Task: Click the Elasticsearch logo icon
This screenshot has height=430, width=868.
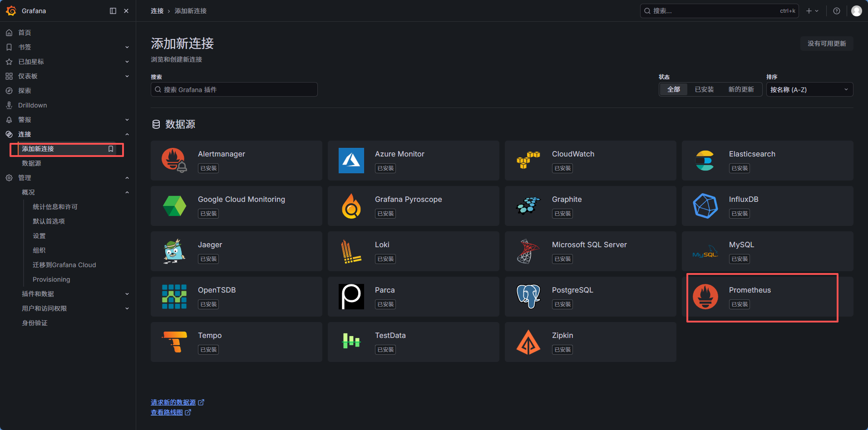Action: coord(705,161)
